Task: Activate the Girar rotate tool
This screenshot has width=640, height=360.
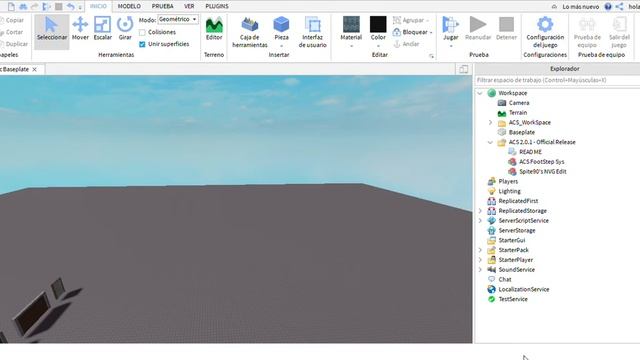Action: point(125,29)
